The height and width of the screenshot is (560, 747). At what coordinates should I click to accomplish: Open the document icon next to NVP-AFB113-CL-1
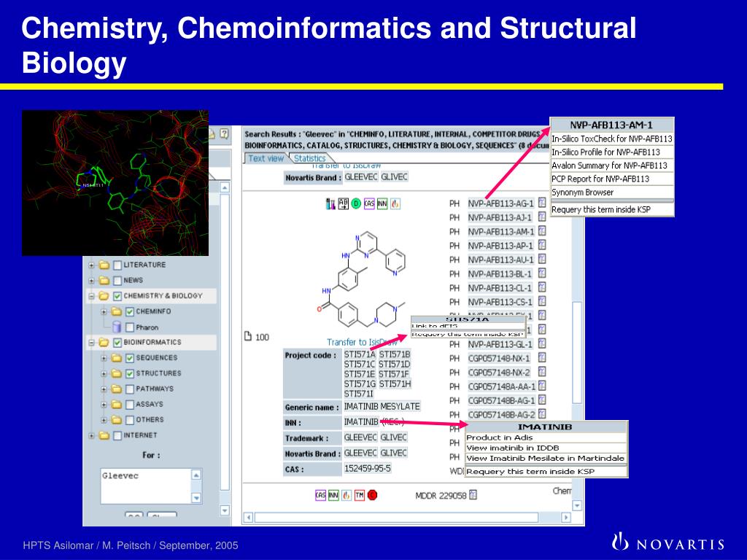542,287
